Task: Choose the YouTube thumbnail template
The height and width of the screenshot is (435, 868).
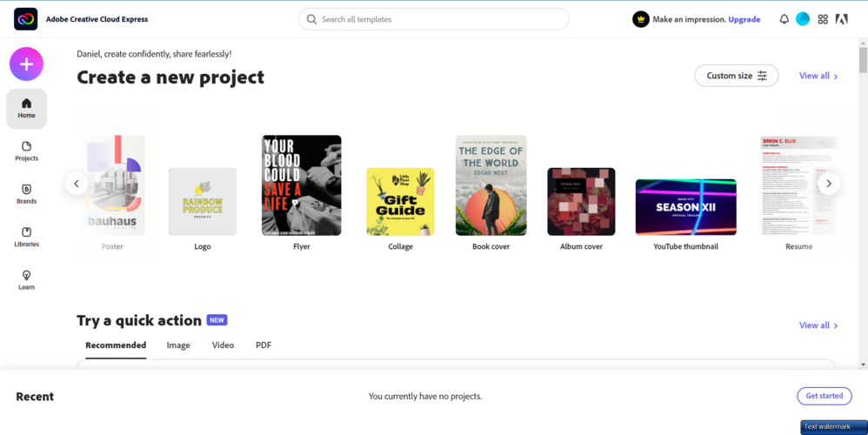Action: pyautogui.click(x=686, y=215)
